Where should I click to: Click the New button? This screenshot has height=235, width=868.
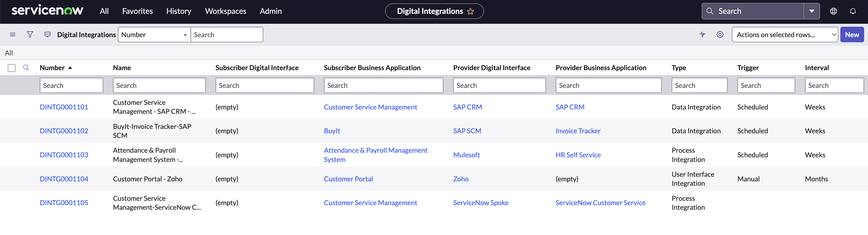click(x=852, y=34)
